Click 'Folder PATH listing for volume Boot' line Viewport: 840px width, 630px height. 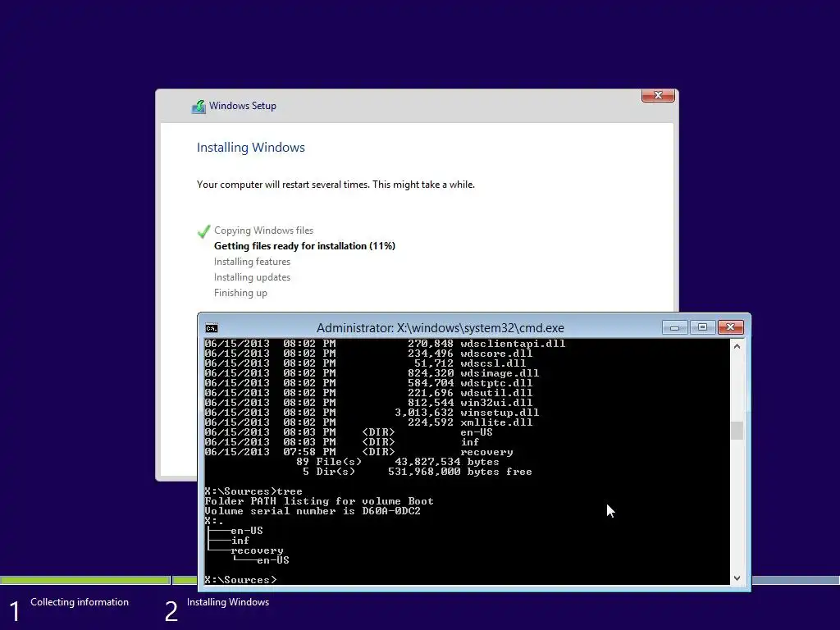[319, 501]
